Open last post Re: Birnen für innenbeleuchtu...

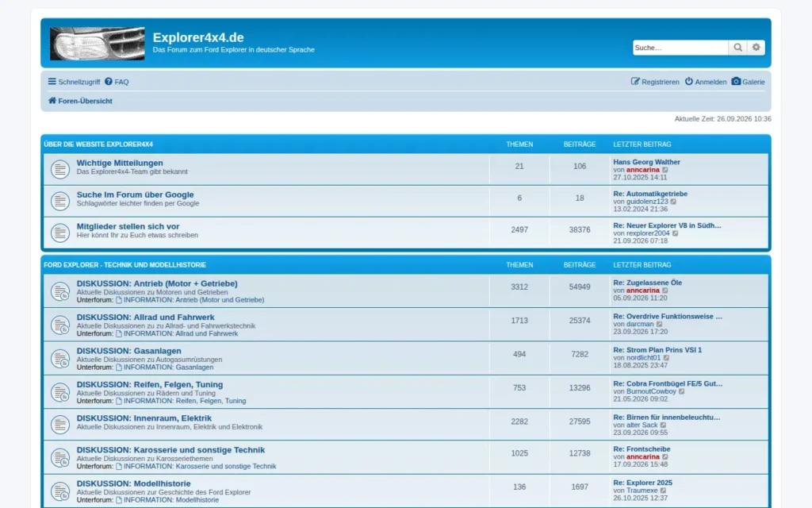(666, 418)
